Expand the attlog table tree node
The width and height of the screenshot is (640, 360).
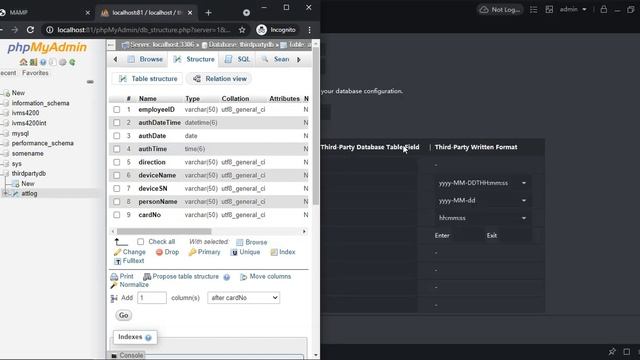click(x=6, y=193)
